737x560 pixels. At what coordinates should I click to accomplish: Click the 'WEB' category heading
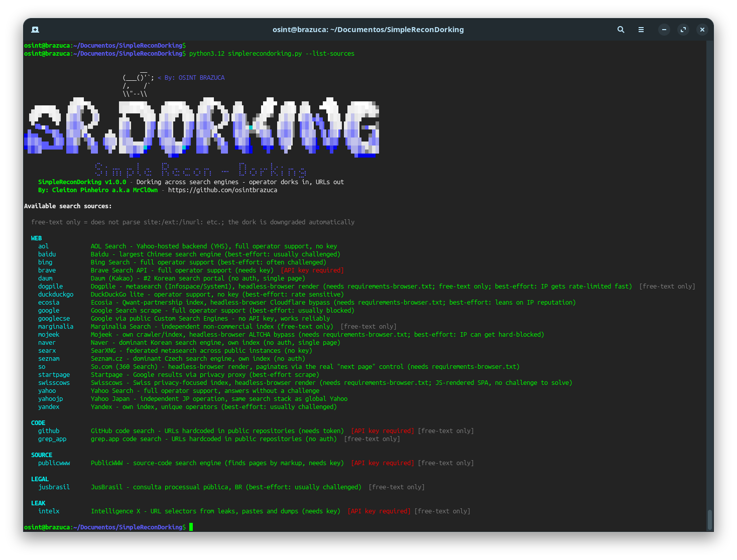point(37,238)
